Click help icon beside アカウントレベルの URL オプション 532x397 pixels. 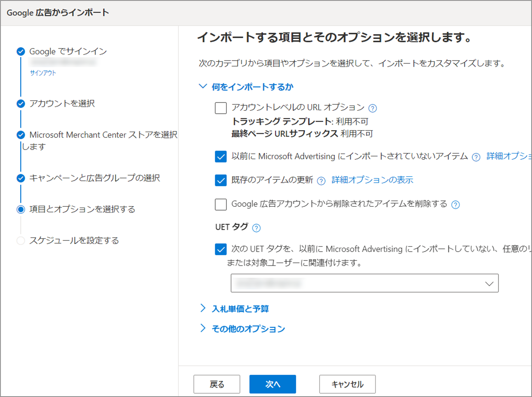[372, 108]
